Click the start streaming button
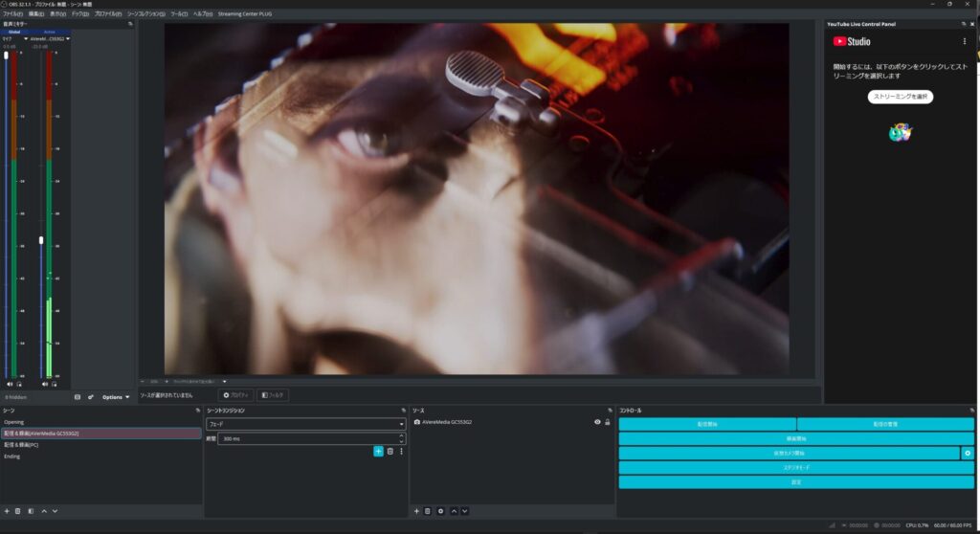Screen dimensions: 980x534 [706, 424]
